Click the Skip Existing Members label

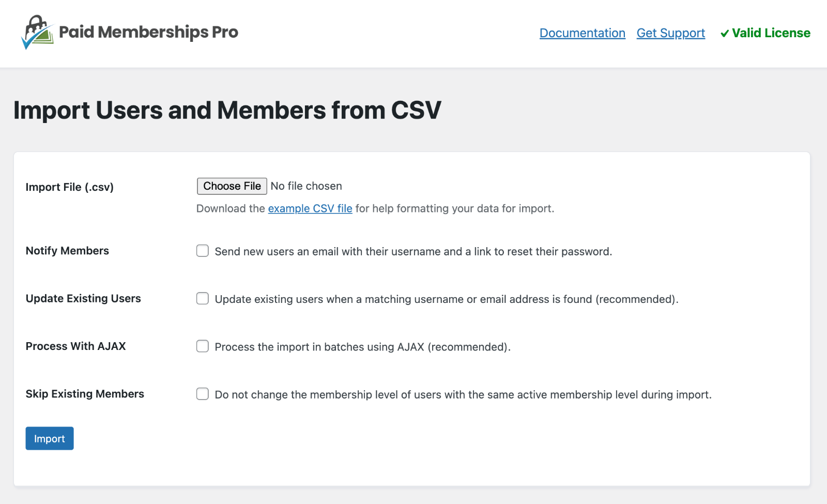[x=84, y=394]
